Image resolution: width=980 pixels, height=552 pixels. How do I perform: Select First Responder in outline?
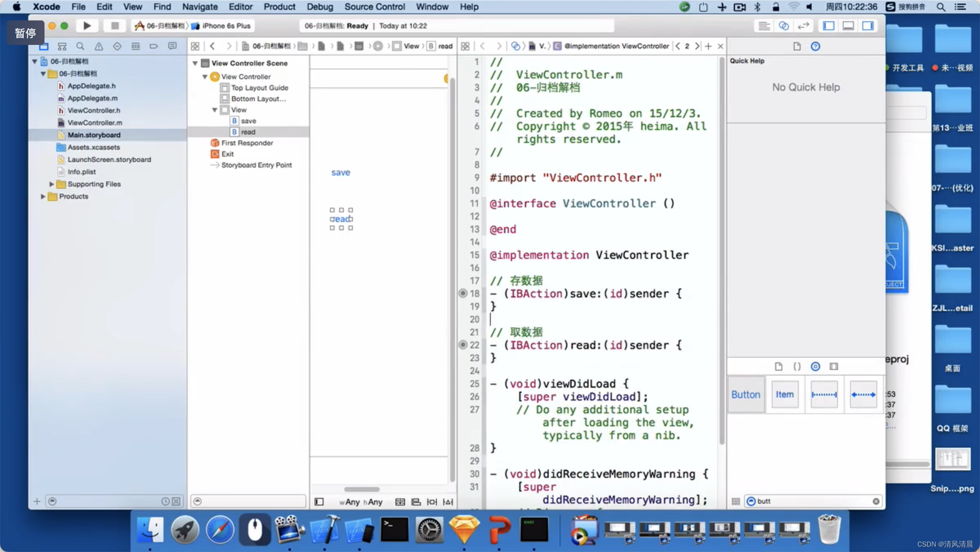(x=247, y=143)
